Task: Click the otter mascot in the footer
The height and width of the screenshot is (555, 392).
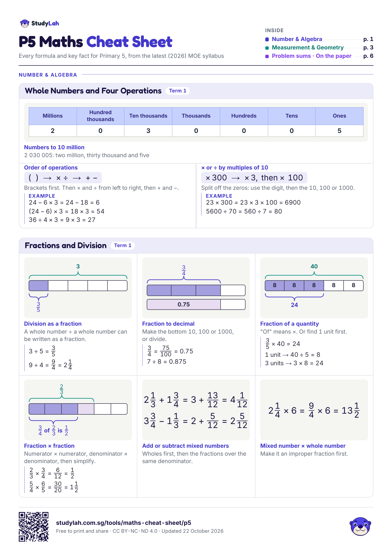Action: click(x=360, y=527)
